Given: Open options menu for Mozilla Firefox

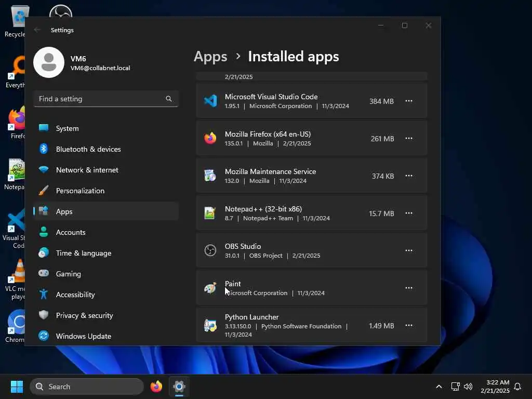Looking at the screenshot, I should pyautogui.click(x=408, y=138).
